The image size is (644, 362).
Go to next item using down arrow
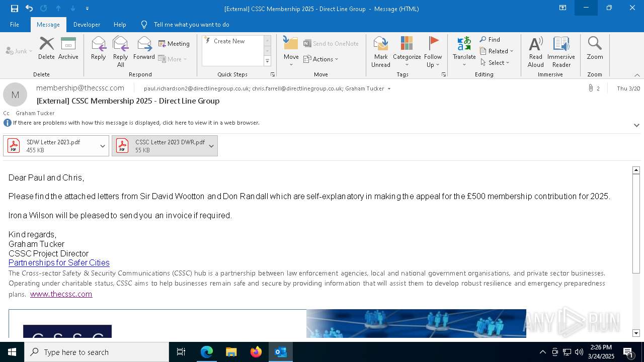tap(73, 9)
